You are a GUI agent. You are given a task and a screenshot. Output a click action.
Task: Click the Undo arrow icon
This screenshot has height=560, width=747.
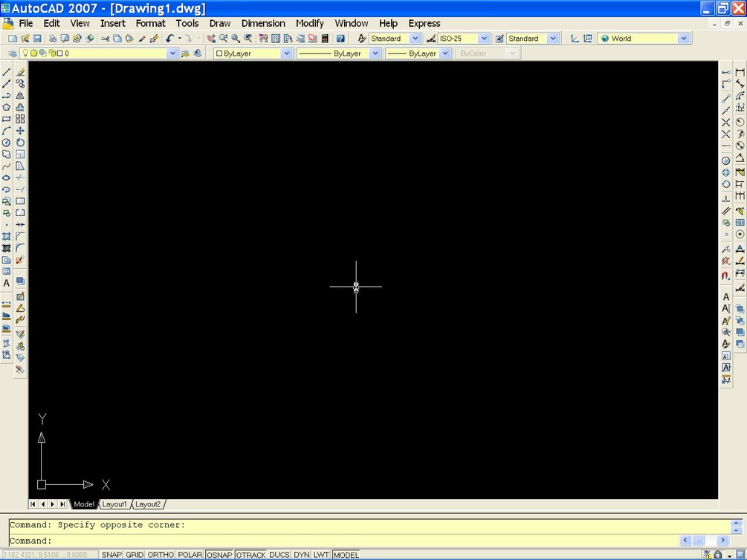point(169,39)
